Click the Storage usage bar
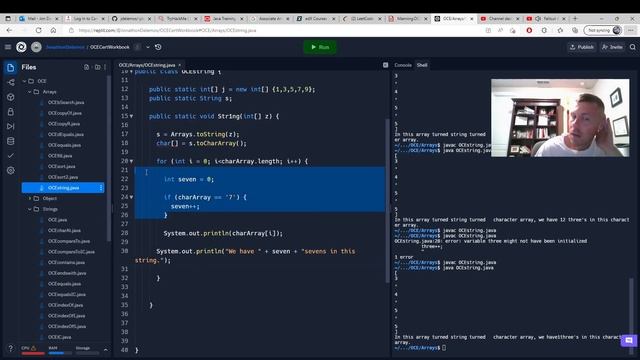 tap(87, 353)
